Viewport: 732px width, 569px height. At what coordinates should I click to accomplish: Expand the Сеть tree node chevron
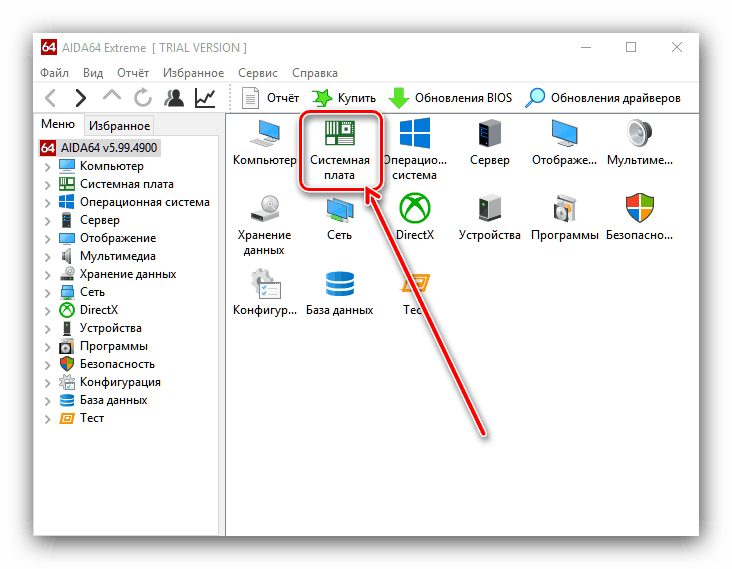47,293
